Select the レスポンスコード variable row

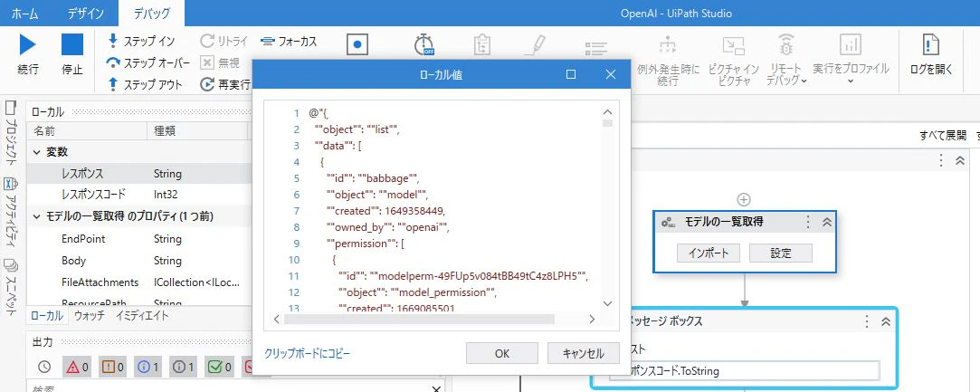(x=140, y=194)
